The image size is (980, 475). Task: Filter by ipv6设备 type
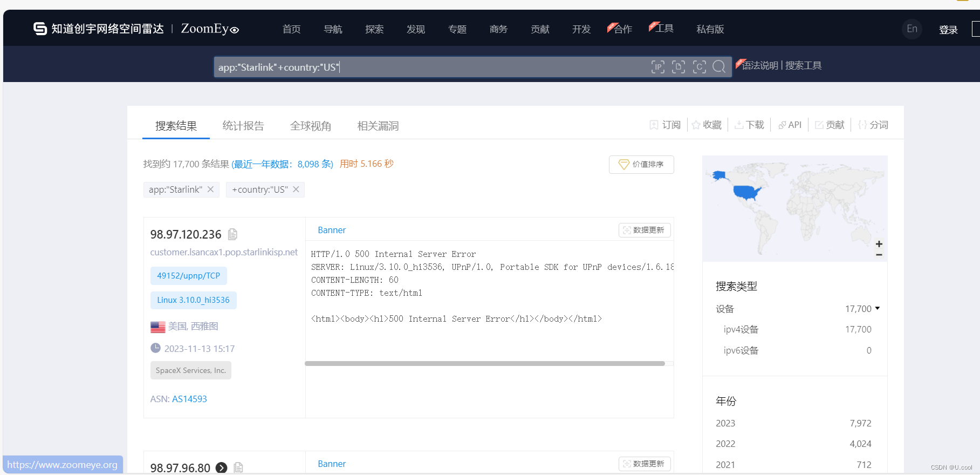click(741, 350)
